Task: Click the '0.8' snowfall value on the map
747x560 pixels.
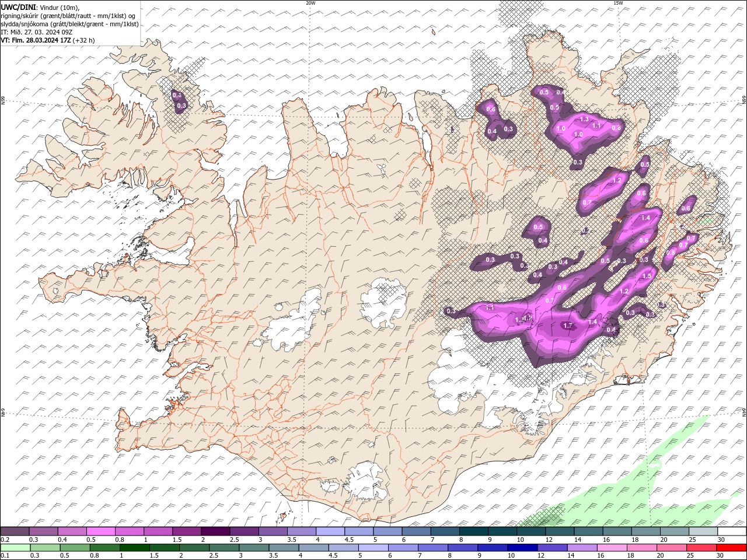Action: tap(671, 253)
